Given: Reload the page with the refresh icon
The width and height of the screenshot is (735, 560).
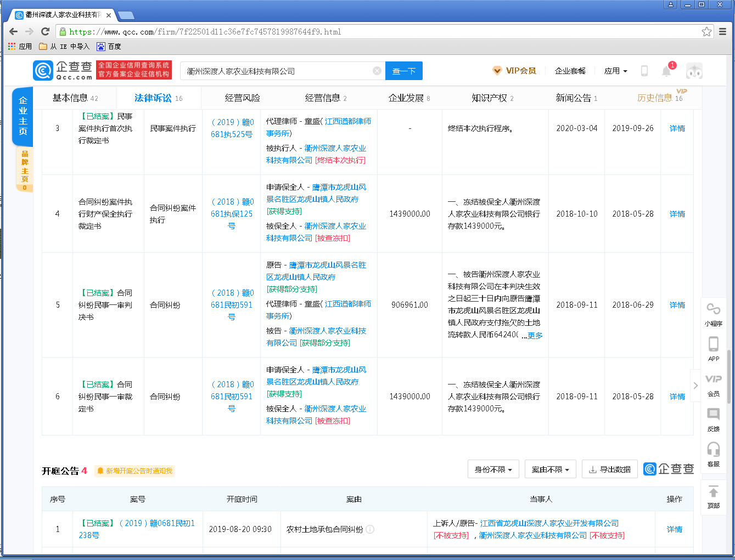Looking at the screenshot, I should point(46,31).
